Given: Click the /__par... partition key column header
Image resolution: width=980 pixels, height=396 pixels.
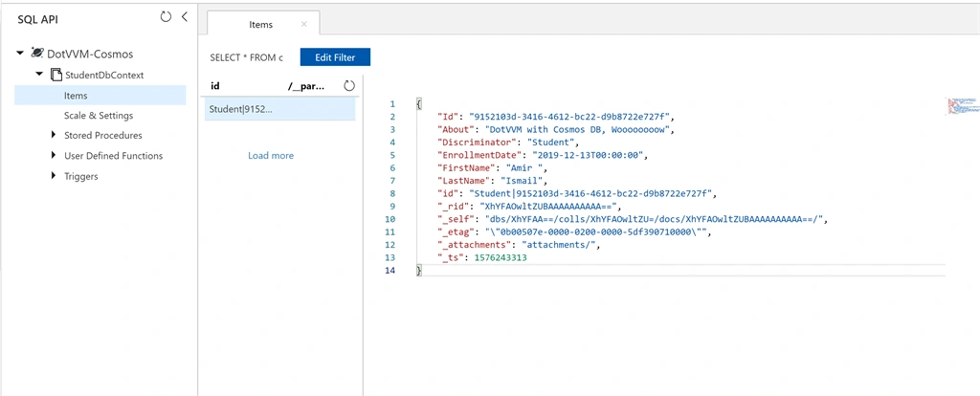Looking at the screenshot, I should 306,87.
